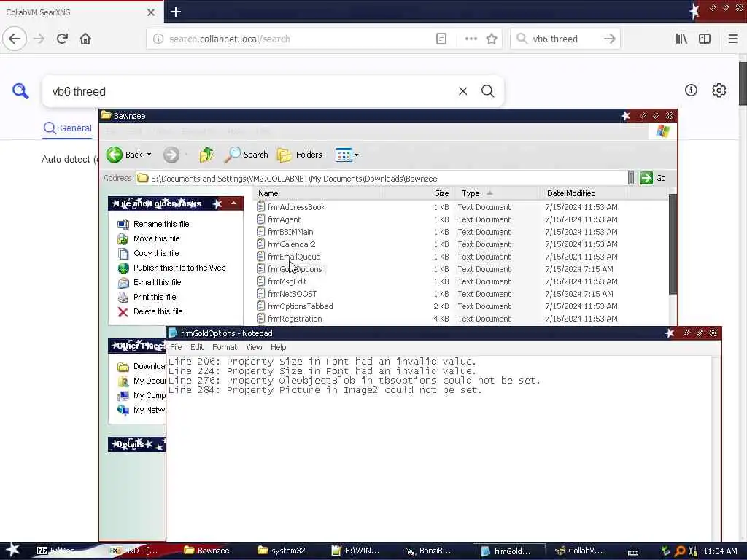The image size is (747, 560).
Task: Submit SearXNG search with magnifier button
Action: tap(487, 91)
